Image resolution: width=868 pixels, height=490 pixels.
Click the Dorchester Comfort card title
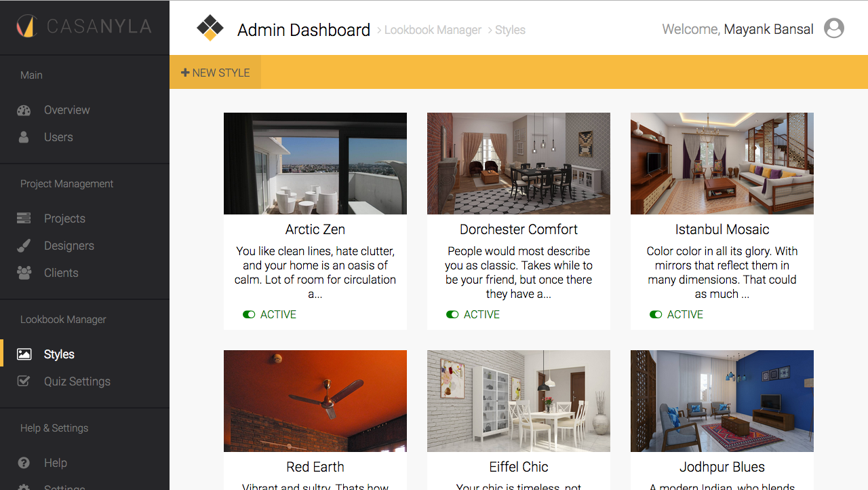519,229
